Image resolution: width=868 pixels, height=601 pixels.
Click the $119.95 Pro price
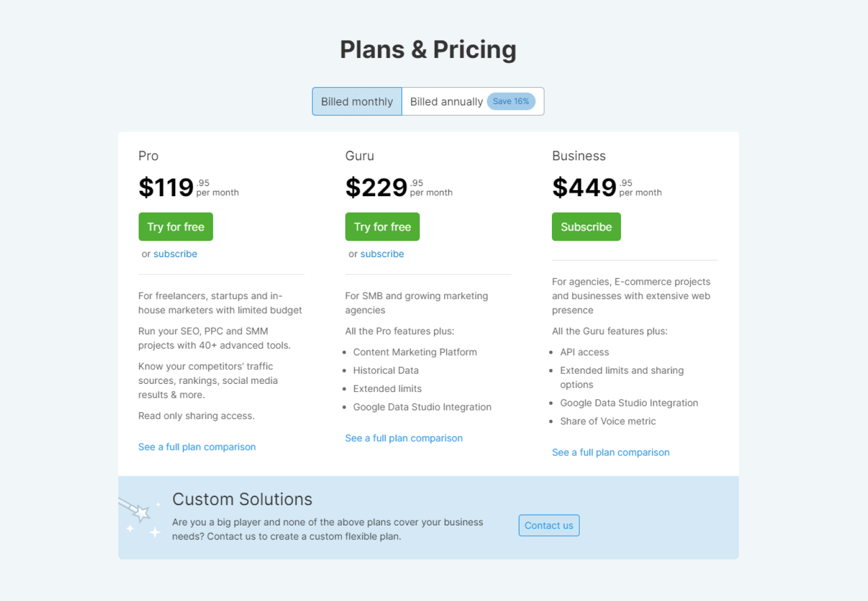[x=166, y=188]
